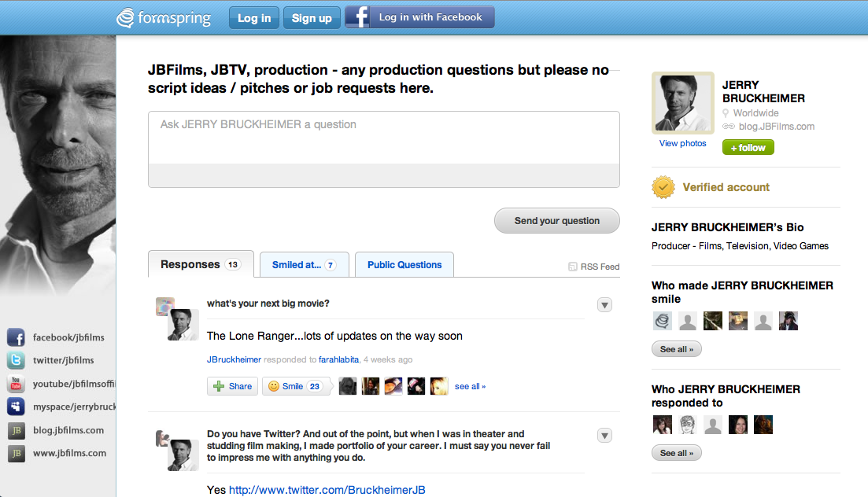
Task: Click Send your question button
Action: coord(556,221)
